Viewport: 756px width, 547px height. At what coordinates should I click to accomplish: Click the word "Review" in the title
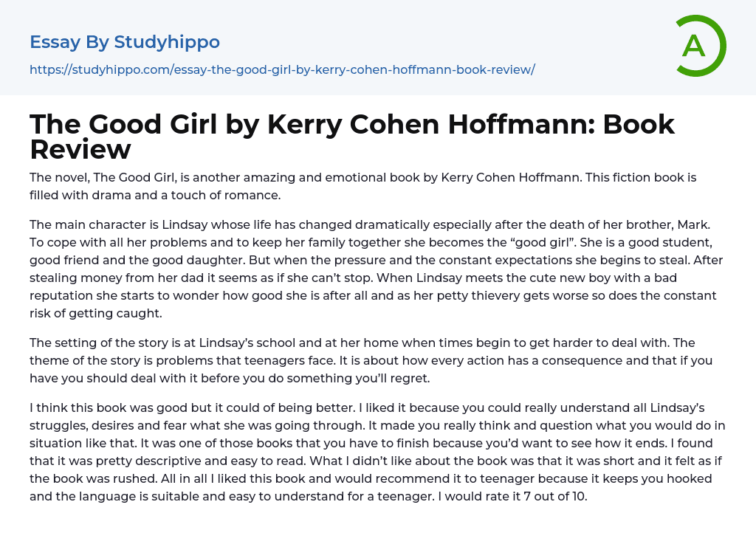pos(80,150)
